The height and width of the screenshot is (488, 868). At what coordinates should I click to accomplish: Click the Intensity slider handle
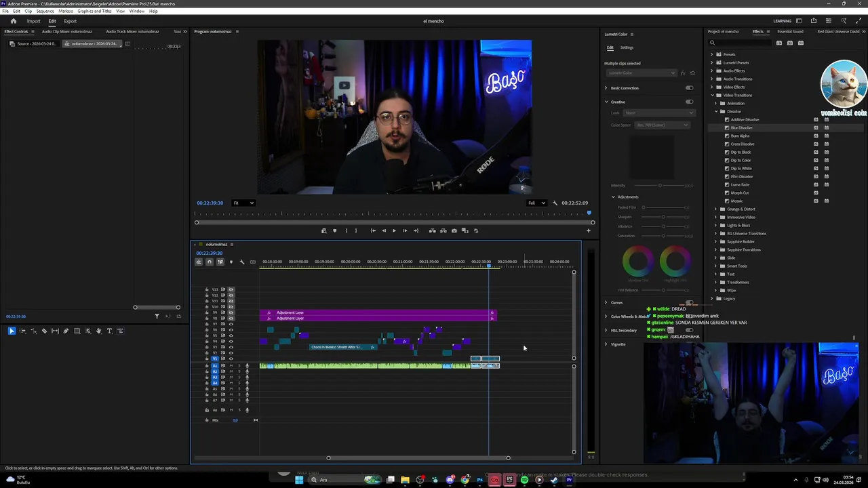click(660, 185)
